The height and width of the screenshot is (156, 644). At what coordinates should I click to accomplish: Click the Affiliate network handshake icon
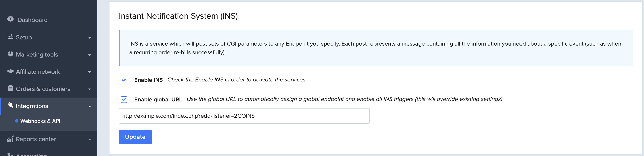(10, 71)
